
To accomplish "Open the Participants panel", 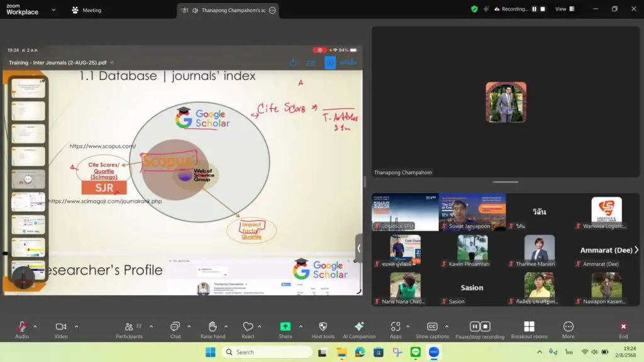I will pos(129,329).
